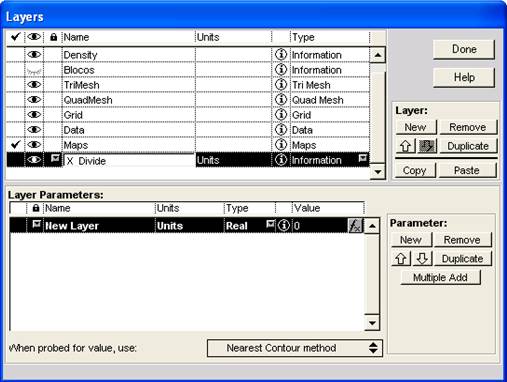This screenshot has width=507, height=382.
Task: Select the QuadMesh layer name
Action: [88, 100]
